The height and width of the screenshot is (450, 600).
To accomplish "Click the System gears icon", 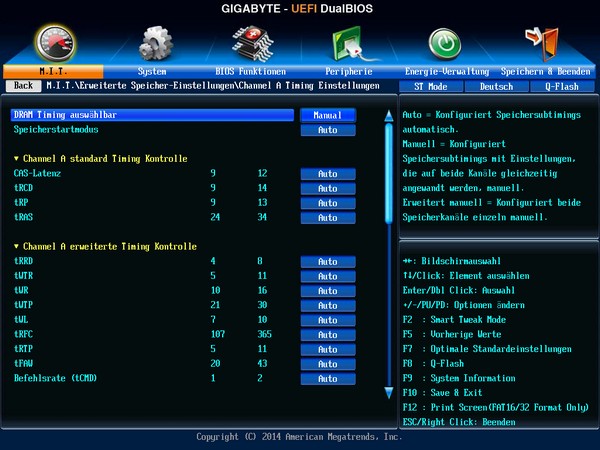I will (155, 44).
